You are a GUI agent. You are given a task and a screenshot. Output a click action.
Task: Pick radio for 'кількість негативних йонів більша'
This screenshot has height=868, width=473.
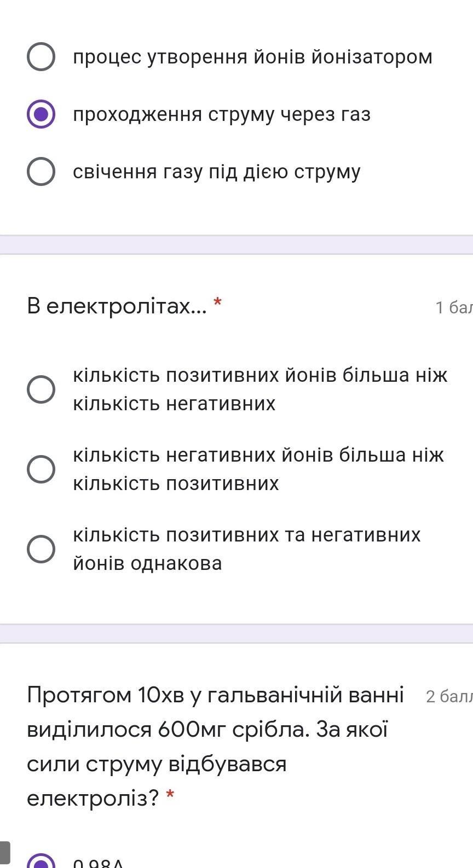click(x=41, y=469)
